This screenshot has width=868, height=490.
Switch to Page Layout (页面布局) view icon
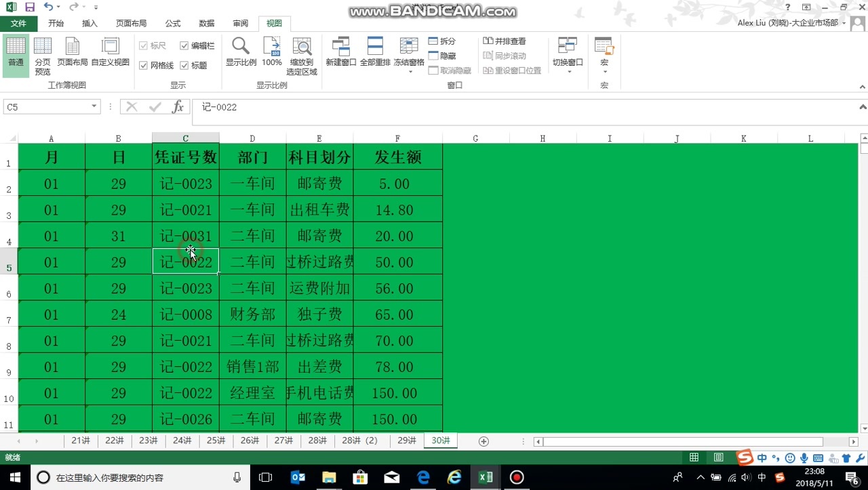coord(72,52)
